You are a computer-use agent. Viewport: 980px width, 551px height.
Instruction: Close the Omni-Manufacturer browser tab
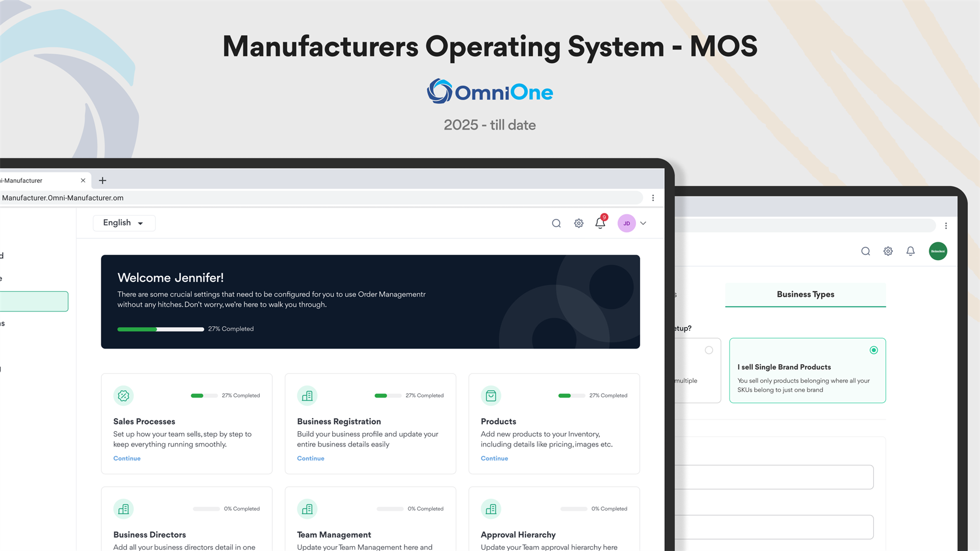click(83, 180)
